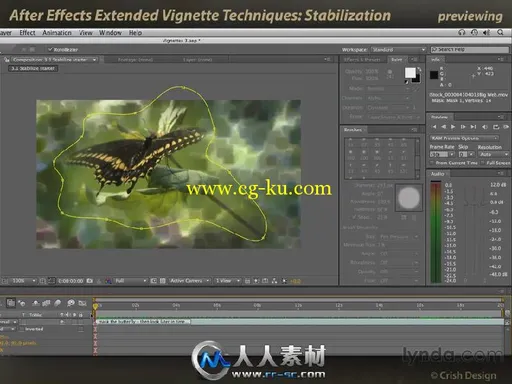Click the timeline current-time indicator
This screenshot has width=512, height=384.
(95, 306)
